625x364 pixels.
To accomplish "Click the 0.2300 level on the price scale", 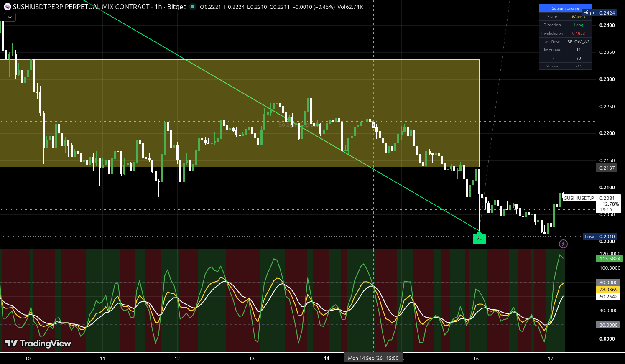I will 607,79.
